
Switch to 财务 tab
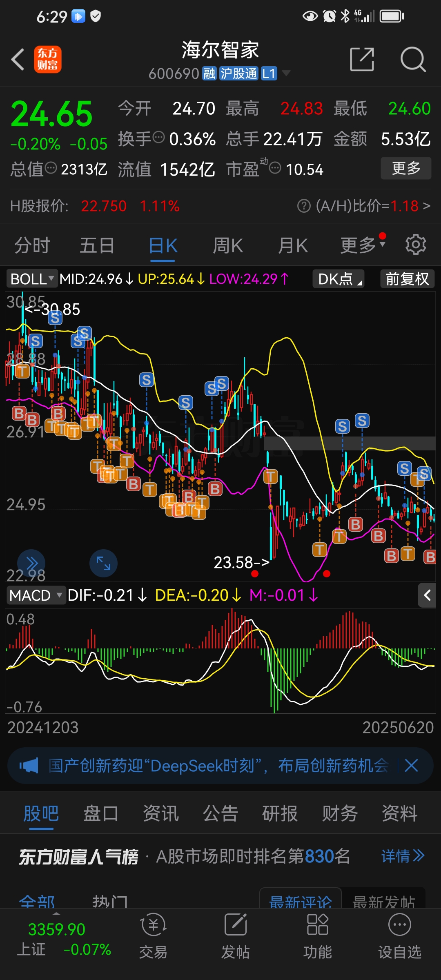point(340,813)
